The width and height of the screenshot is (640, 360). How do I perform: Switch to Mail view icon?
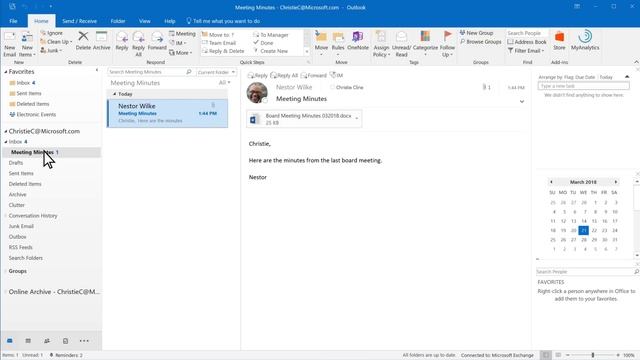10,341
